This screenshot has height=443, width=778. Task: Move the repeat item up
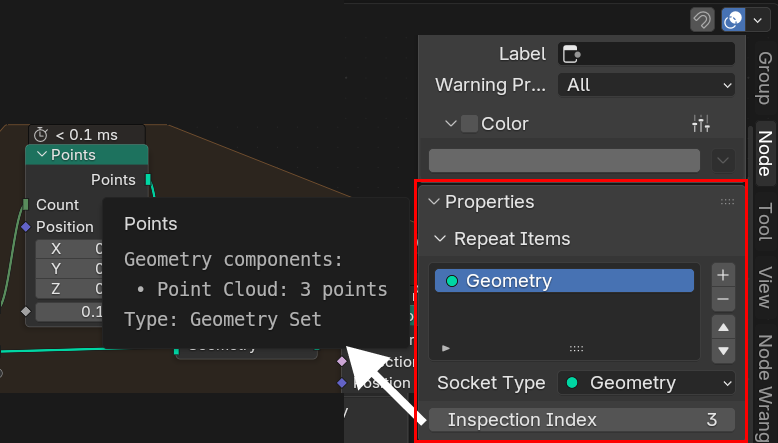coord(723,327)
